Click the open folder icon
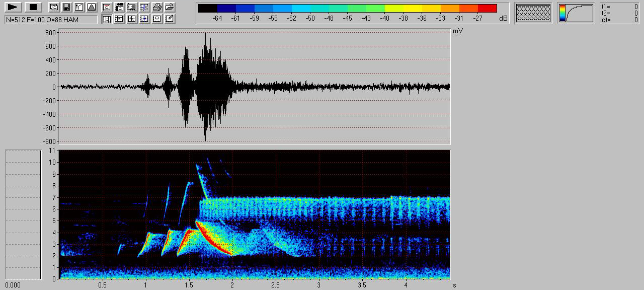The image size is (644, 290). [x=170, y=7]
